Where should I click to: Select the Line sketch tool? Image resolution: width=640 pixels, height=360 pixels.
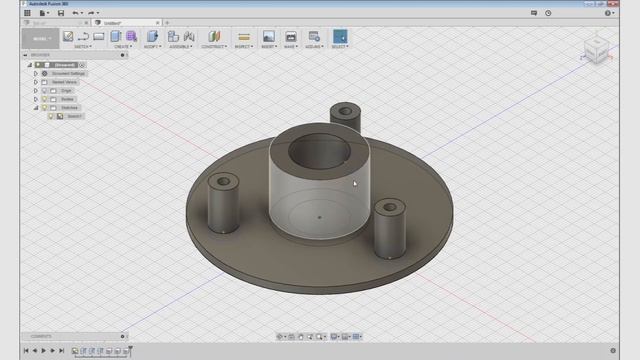coord(83,36)
